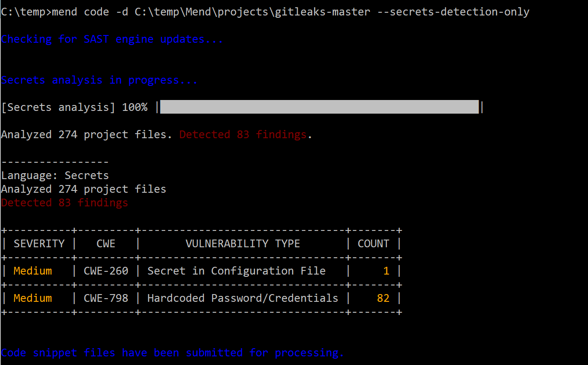Image resolution: width=588 pixels, height=365 pixels.
Task: Click the CWE-260 table cell
Action: (x=106, y=271)
